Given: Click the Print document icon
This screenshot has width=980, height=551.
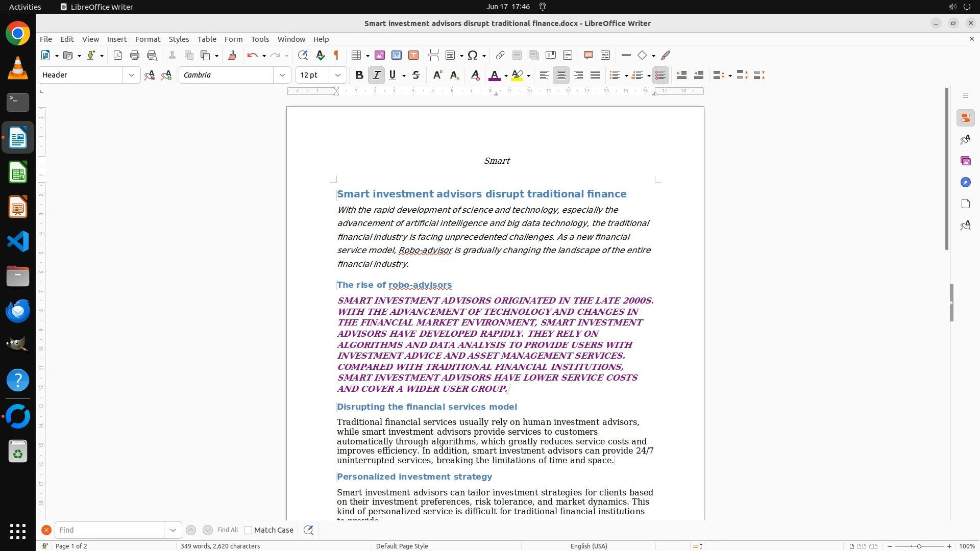Looking at the screenshot, I should pos(135,55).
